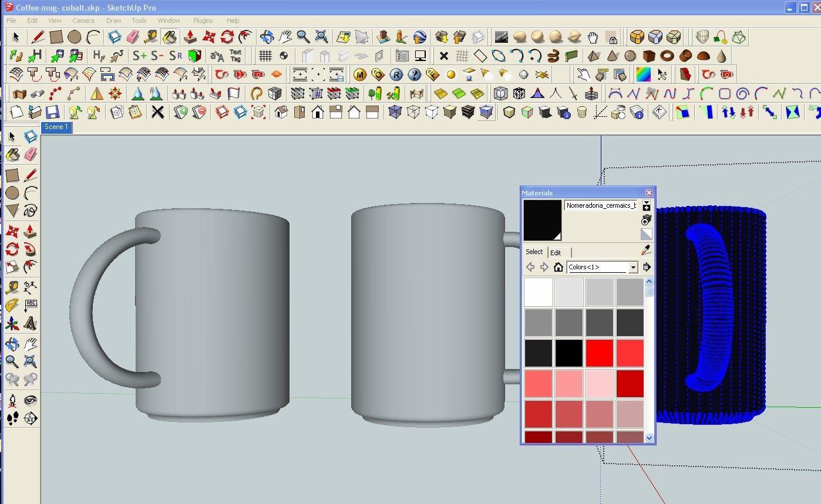Select the Look Around eye tool
The width and height of the screenshot is (821, 504).
point(31,400)
